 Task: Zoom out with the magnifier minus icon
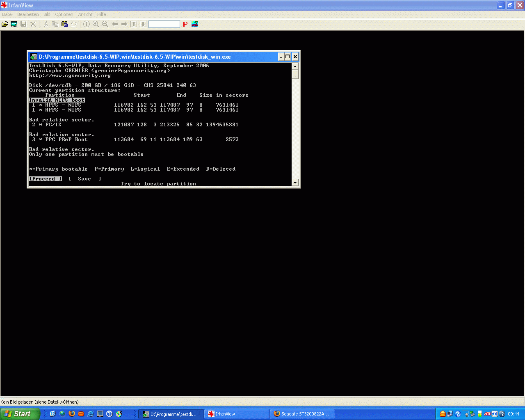tap(105, 24)
